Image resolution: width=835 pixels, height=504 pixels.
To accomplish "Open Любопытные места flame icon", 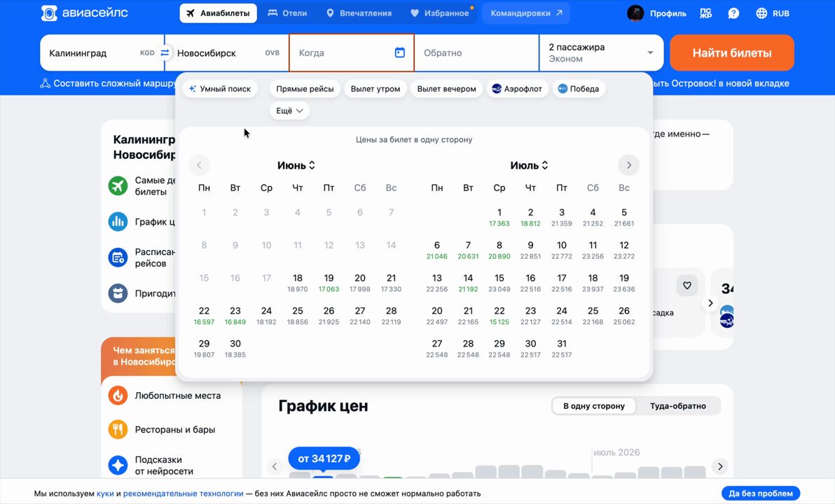I will point(118,395).
